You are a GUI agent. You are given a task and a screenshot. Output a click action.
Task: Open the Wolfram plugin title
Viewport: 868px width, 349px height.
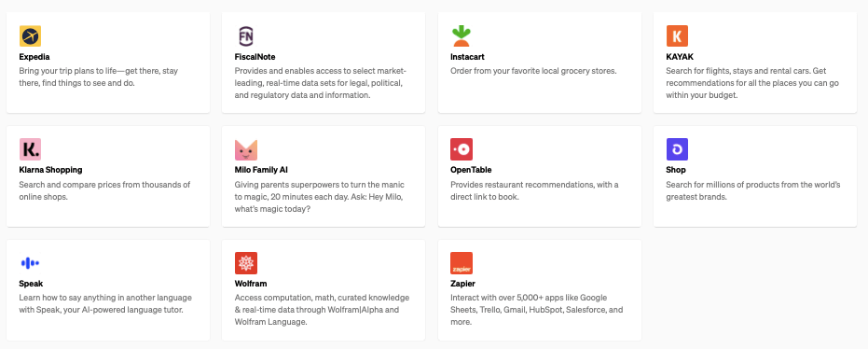click(251, 284)
